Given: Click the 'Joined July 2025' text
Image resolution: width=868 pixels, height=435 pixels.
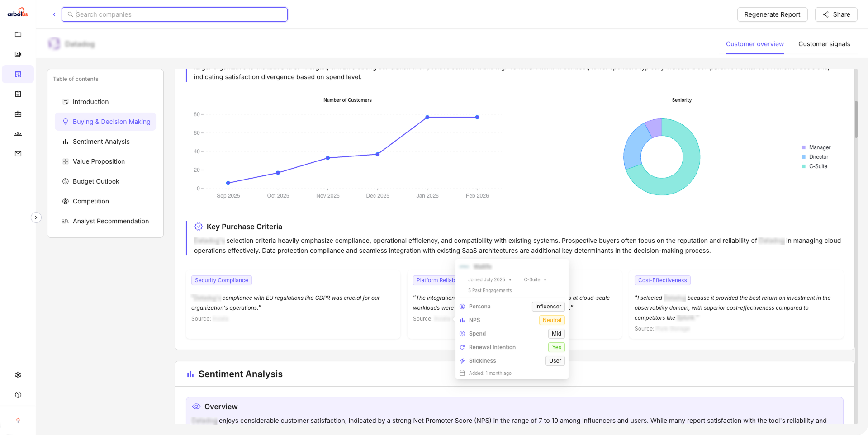Looking at the screenshot, I should [x=487, y=280].
